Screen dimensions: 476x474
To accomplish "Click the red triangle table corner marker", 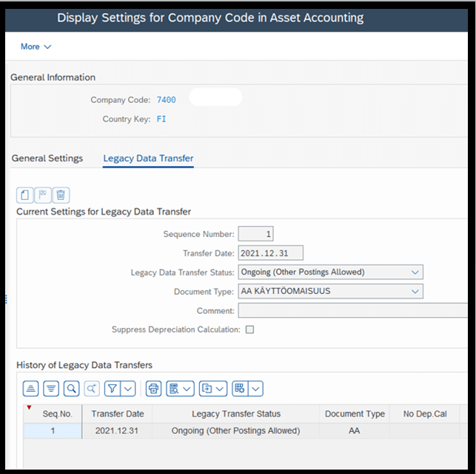I will point(29,408).
